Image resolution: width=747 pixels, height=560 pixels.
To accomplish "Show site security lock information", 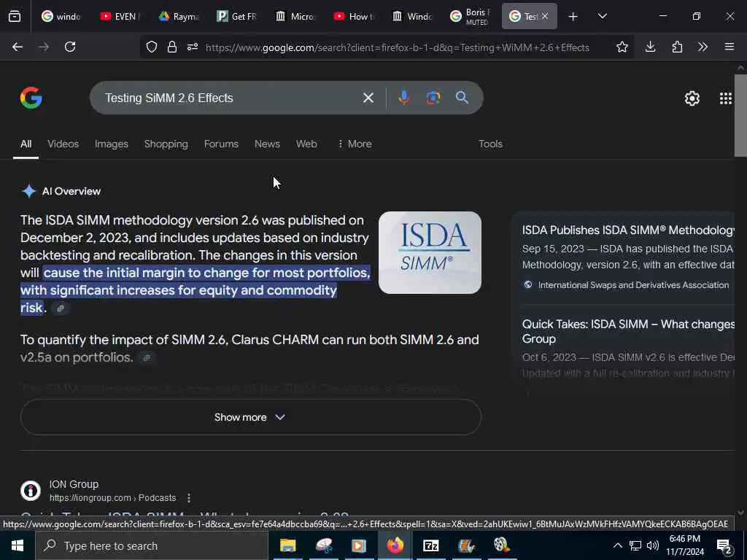I will coord(172,47).
